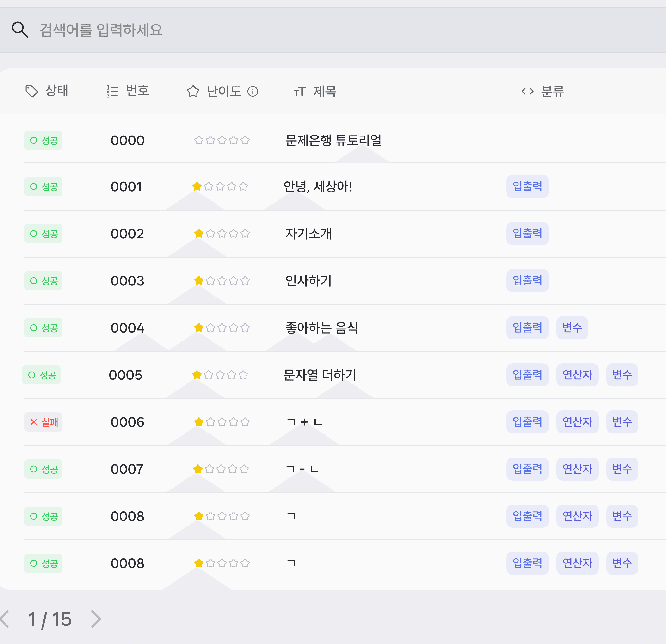Click the 성공 badge on problem 0000
Screen dimensions: 666x644
[x=43, y=140]
